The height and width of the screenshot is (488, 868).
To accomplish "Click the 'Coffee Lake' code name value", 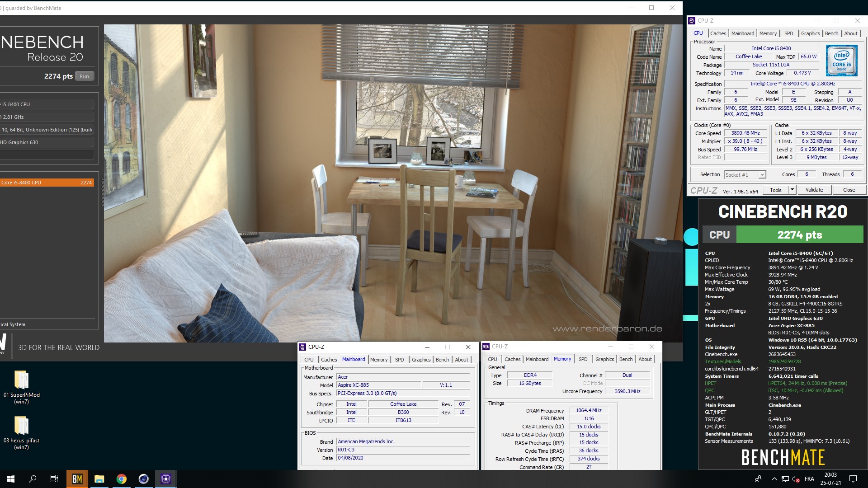I will 748,56.
